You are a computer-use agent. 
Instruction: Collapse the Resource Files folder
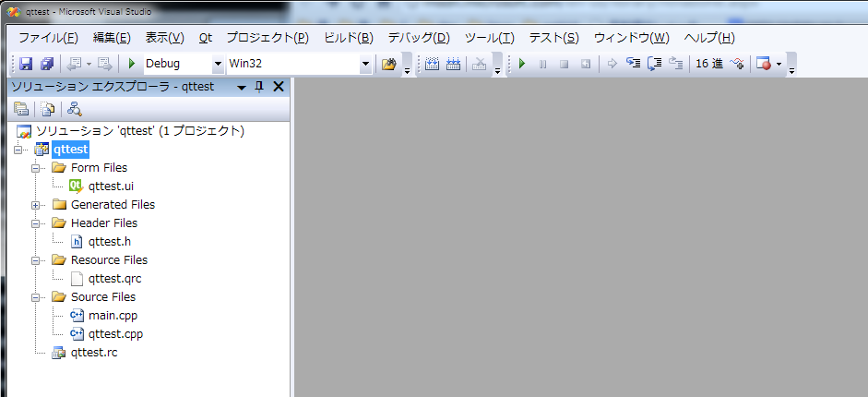pos(36,260)
